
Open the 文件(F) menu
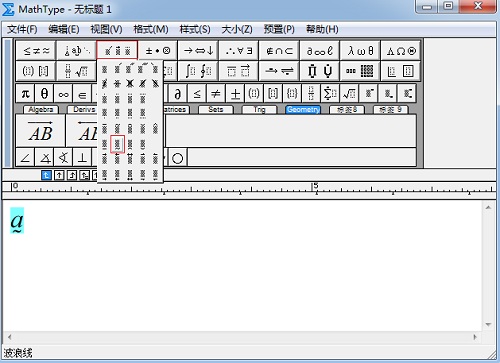click(22, 29)
